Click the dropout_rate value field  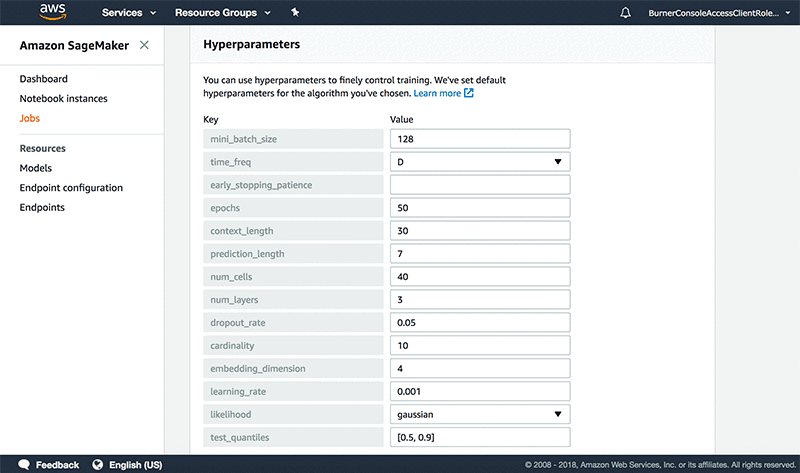click(x=480, y=322)
